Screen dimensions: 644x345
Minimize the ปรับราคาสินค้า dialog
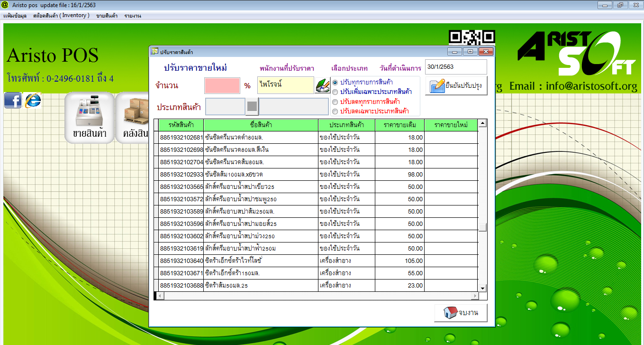pyautogui.click(x=455, y=52)
